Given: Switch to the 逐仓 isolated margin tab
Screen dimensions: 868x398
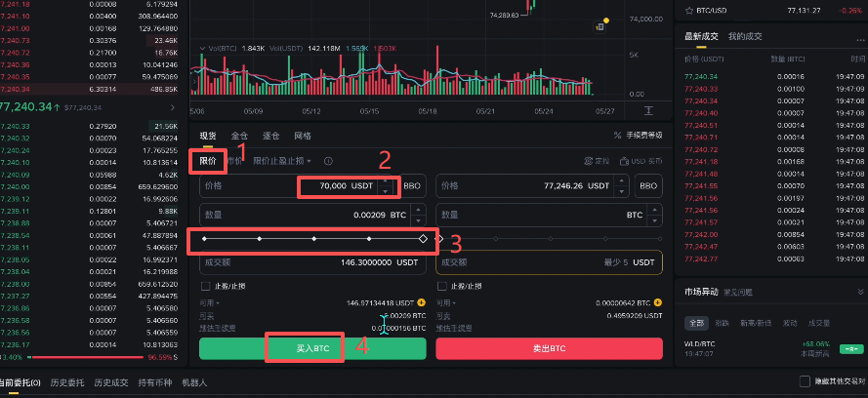Looking at the screenshot, I should pyautogui.click(x=271, y=136).
